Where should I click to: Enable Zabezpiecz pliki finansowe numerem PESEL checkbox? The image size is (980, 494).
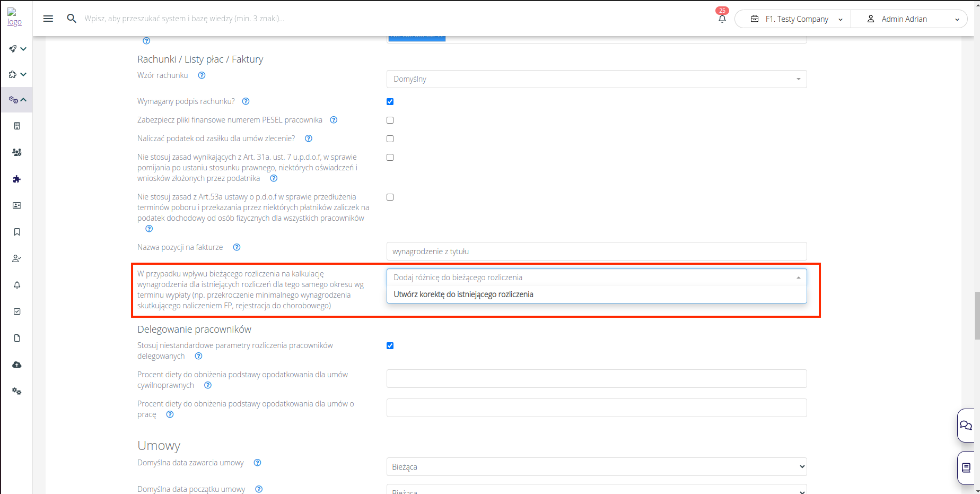[390, 120]
